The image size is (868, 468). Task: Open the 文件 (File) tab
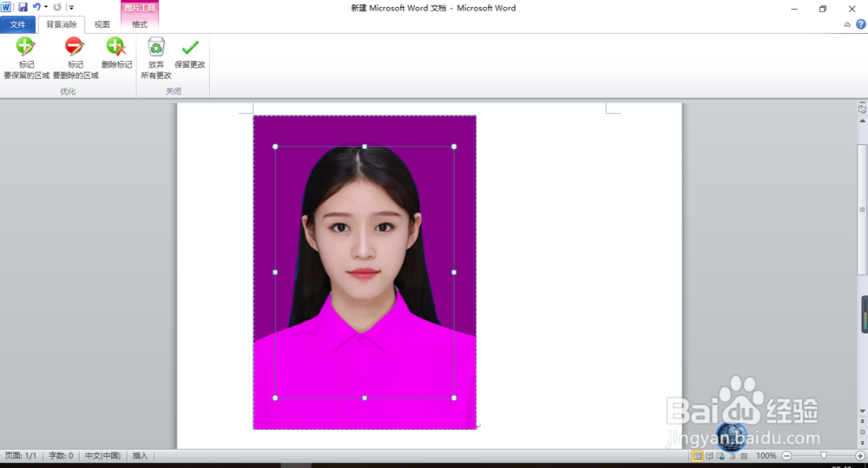(x=17, y=24)
